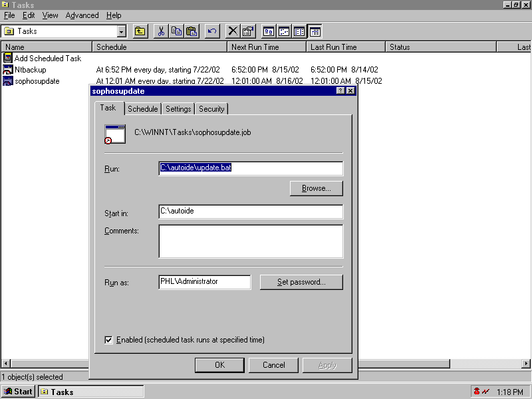Open the Help menu
532x399 pixels.
click(114, 15)
